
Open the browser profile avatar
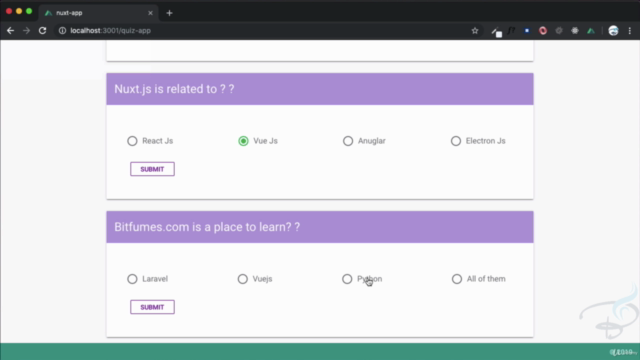coord(613,31)
